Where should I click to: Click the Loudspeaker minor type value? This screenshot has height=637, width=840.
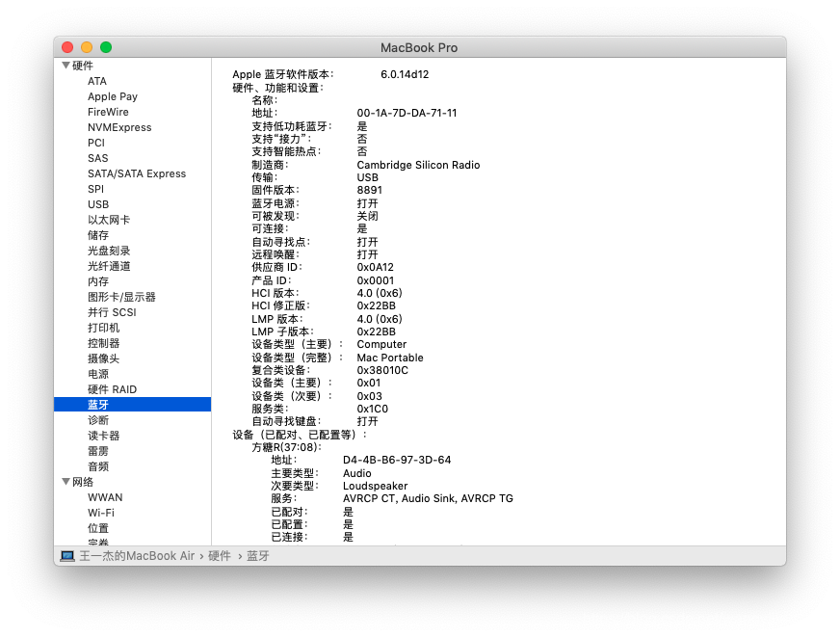tap(375, 486)
